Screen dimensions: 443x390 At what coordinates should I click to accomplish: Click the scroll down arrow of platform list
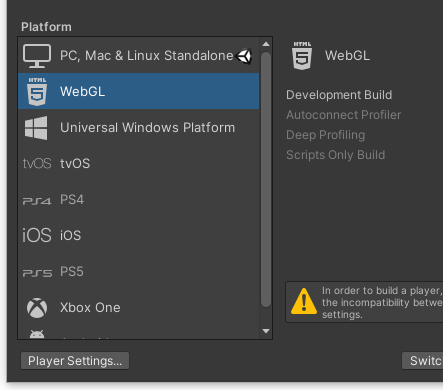click(x=266, y=331)
